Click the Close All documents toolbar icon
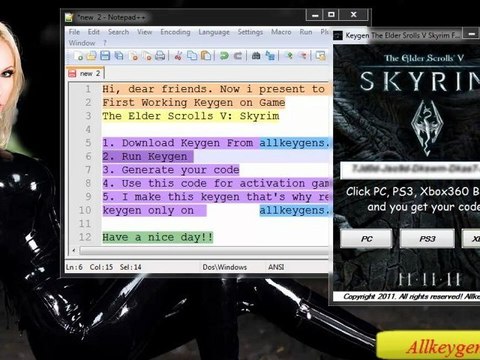 [x=147, y=56]
